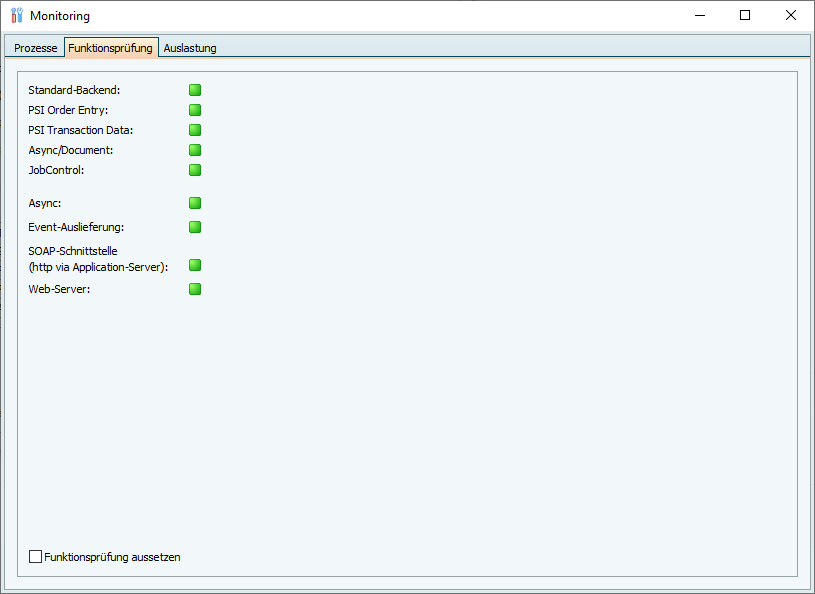Click the SOAP-Schnittstelle green status icon
The width and height of the screenshot is (815, 594).
click(x=195, y=265)
